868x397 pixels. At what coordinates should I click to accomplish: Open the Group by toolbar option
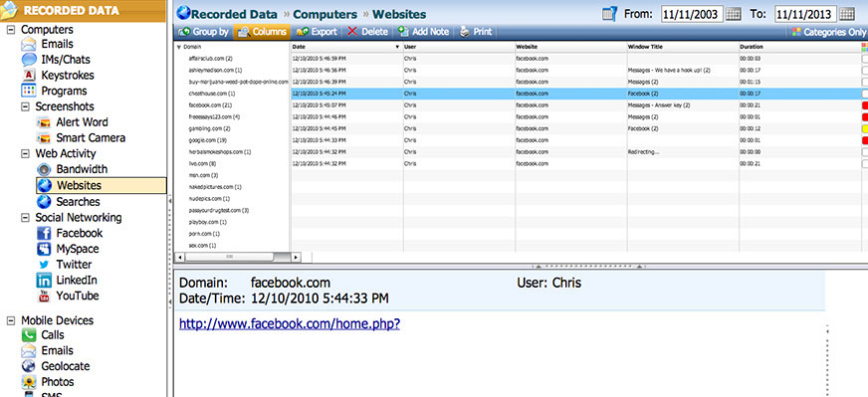(204, 32)
